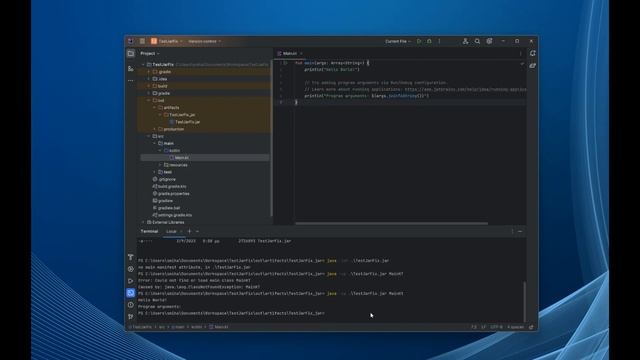Select the Local terminal tab
The width and height of the screenshot is (640, 360).
[171, 231]
